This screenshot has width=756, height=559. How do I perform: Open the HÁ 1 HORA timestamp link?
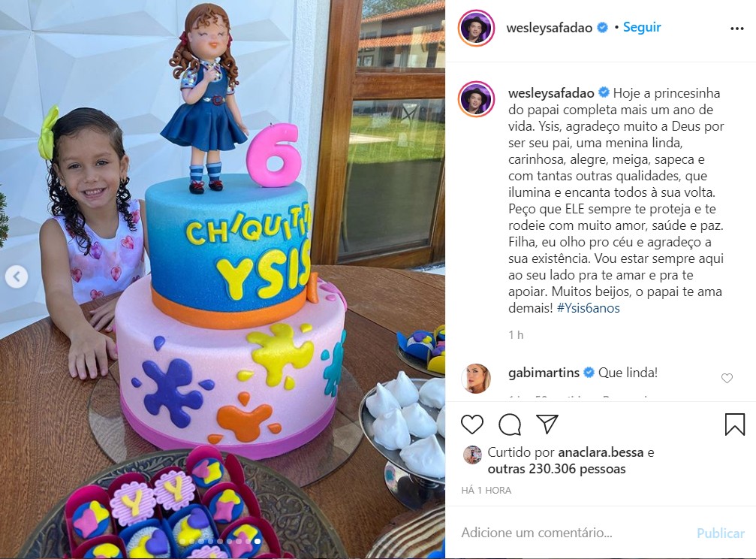click(x=486, y=491)
